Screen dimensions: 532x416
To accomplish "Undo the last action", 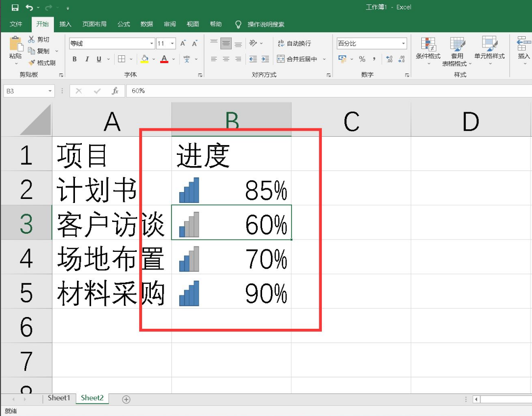I will [29, 7].
